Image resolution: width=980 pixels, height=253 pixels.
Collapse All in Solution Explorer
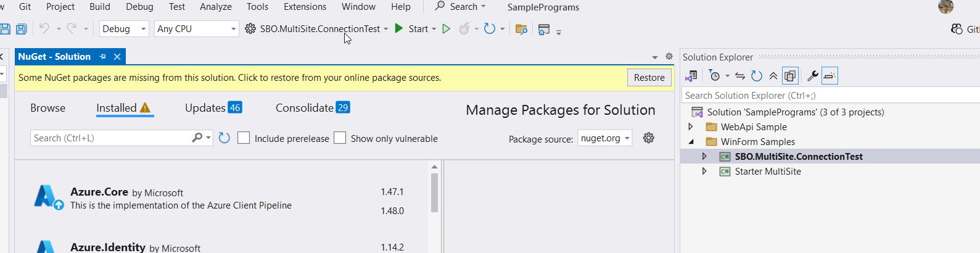click(773, 76)
